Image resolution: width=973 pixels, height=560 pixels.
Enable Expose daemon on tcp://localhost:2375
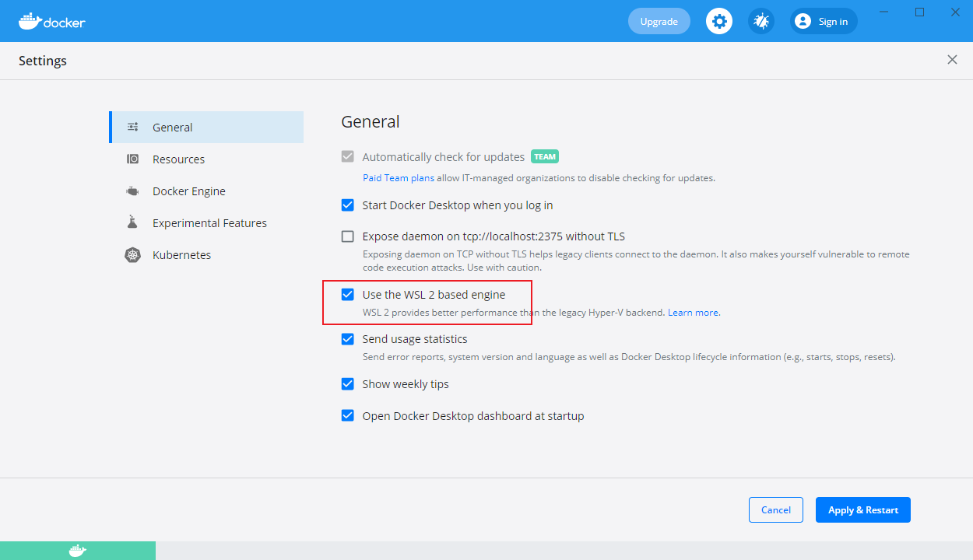[348, 236]
